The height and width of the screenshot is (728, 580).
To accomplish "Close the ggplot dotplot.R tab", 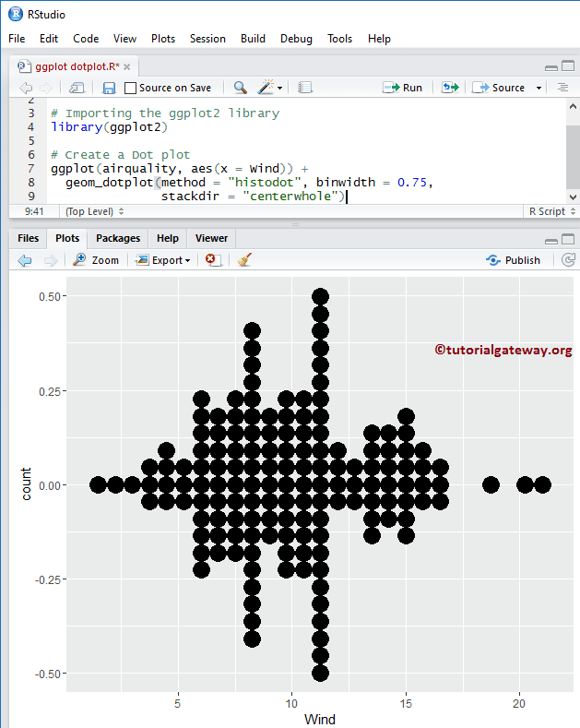I will 126,66.
